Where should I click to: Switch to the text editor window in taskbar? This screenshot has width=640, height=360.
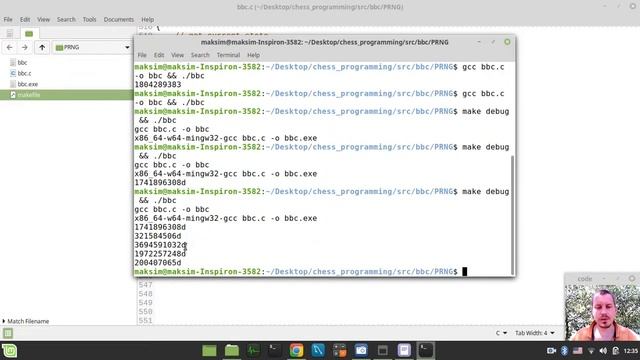404,351
